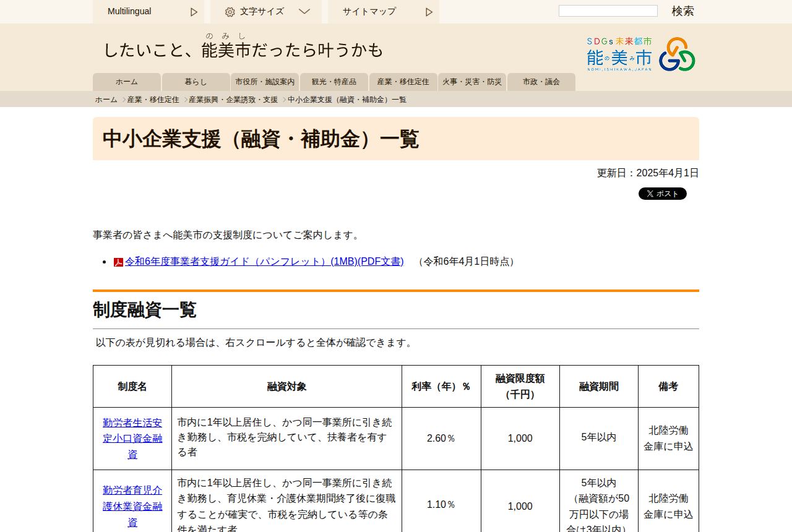
Task: Click the red PDF icon by the pamphlet link
Action: click(119, 262)
